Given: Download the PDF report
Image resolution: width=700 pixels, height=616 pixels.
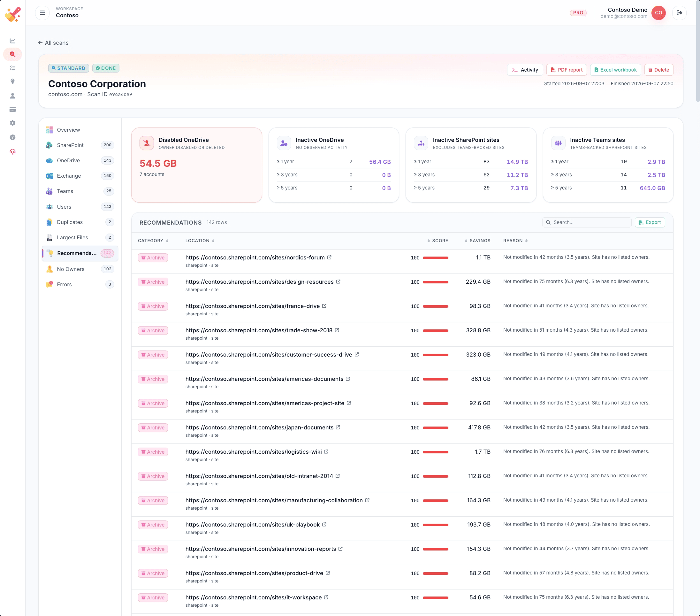Looking at the screenshot, I should pos(567,70).
